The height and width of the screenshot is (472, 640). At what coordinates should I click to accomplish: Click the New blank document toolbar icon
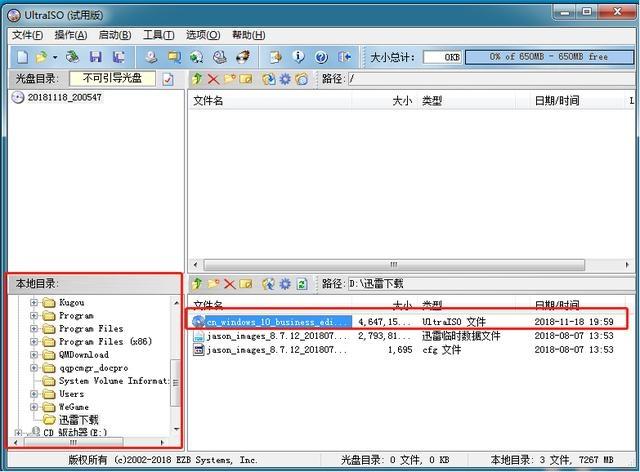(22, 57)
